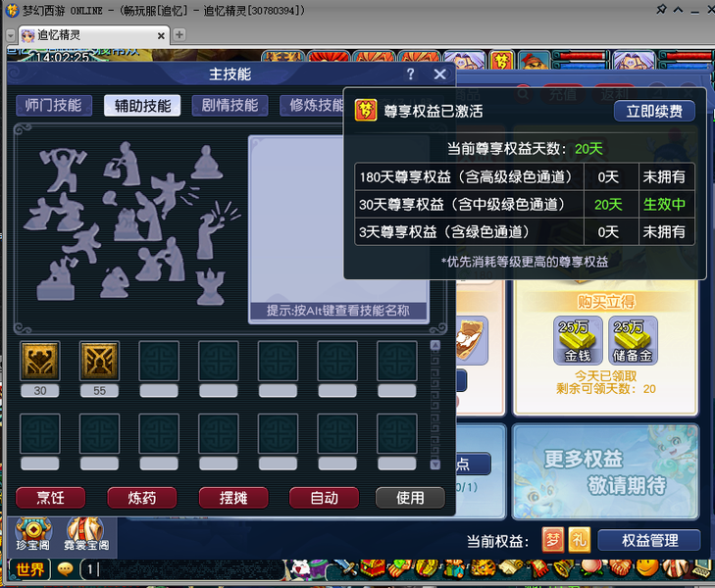Click 立即续费 to renew privileges
Screen dimensions: 715x588
pos(654,111)
